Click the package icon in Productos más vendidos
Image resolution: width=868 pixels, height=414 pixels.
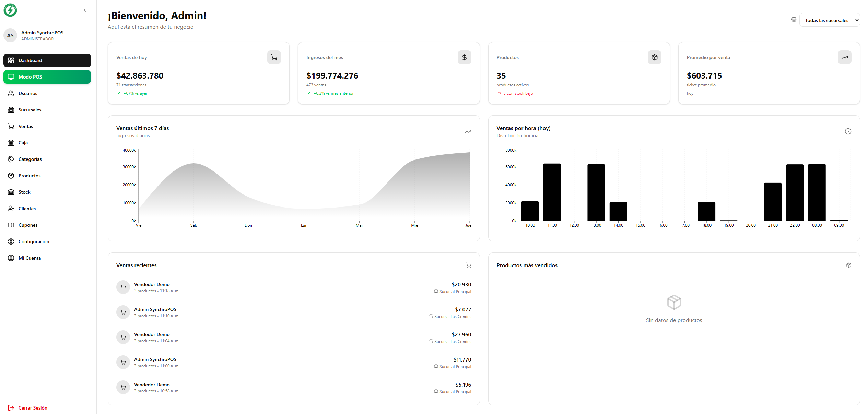(848, 265)
